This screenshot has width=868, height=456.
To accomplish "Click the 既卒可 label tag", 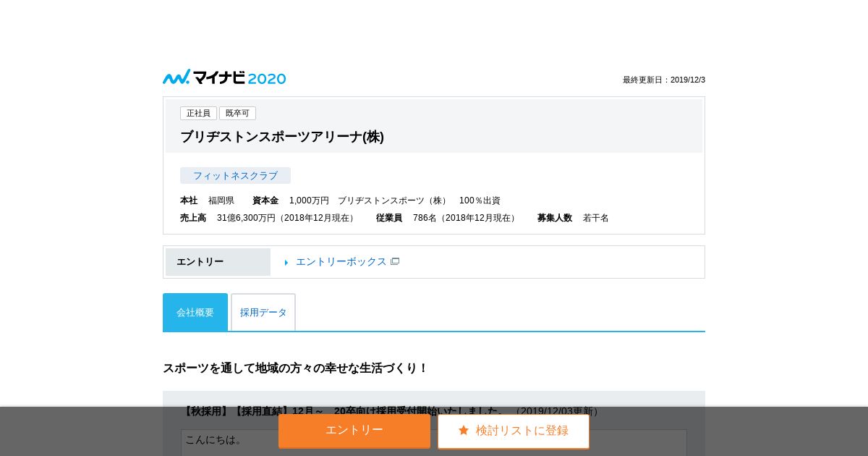I will tap(237, 113).
